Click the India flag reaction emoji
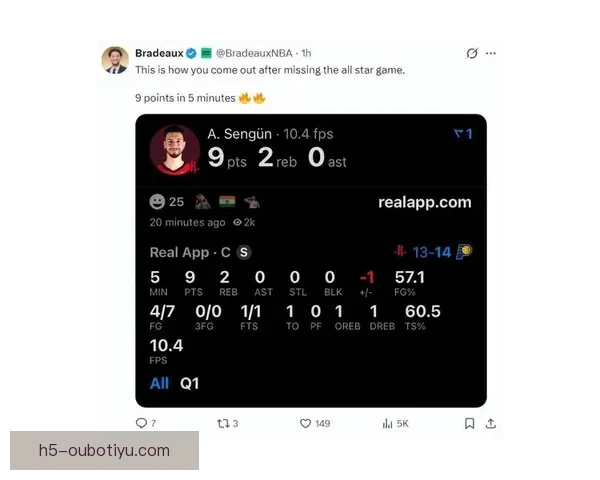This screenshot has width=600, height=480. click(227, 202)
